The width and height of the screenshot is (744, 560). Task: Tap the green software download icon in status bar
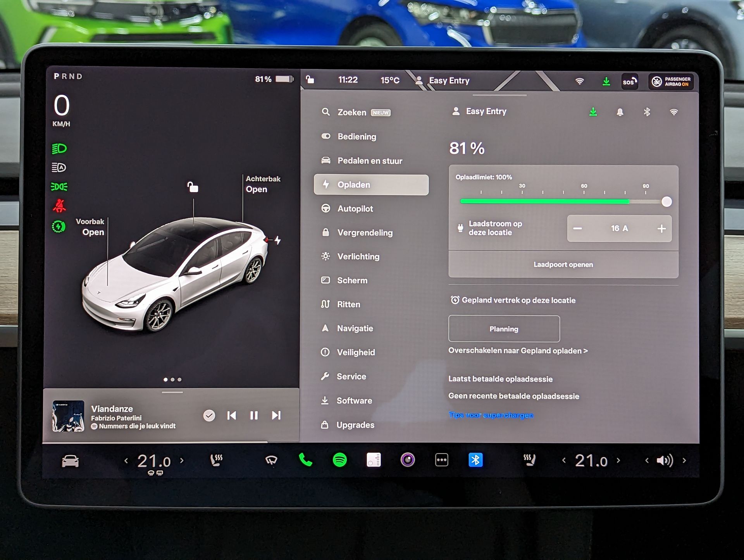coord(606,81)
